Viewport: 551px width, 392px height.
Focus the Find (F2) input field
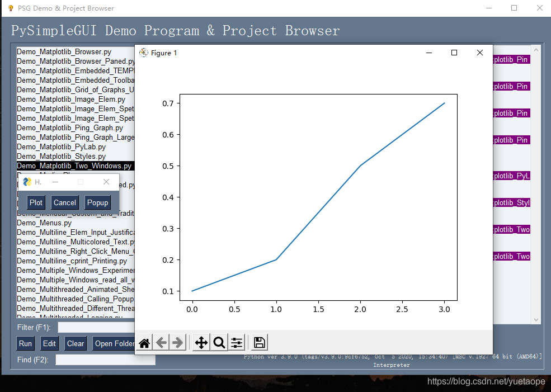tap(105, 360)
